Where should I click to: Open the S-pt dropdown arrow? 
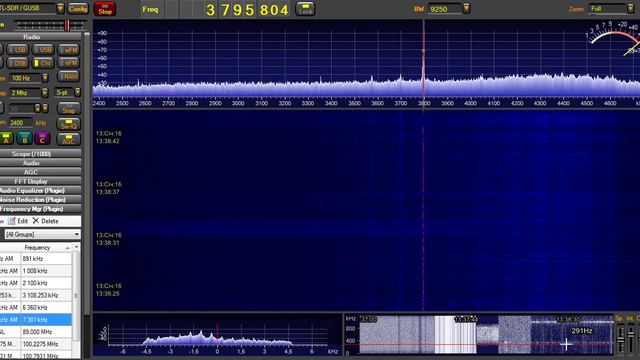[x=78, y=93]
